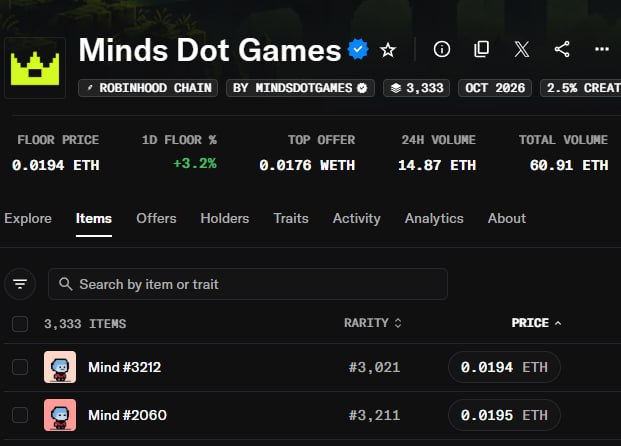The height and width of the screenshot is (446, 621).
Task: Click the Floor Price 0.0194 ETH value
Action: pos(55,165)
